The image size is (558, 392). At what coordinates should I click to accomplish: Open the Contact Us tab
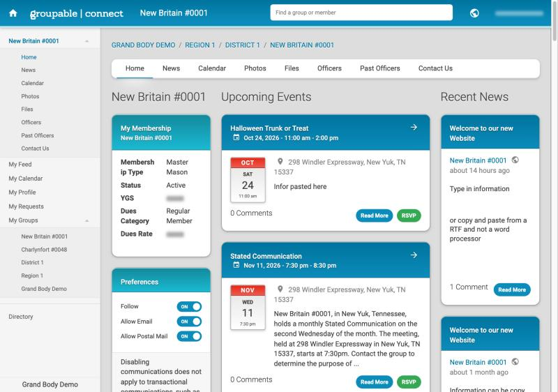tap(435, 68)
